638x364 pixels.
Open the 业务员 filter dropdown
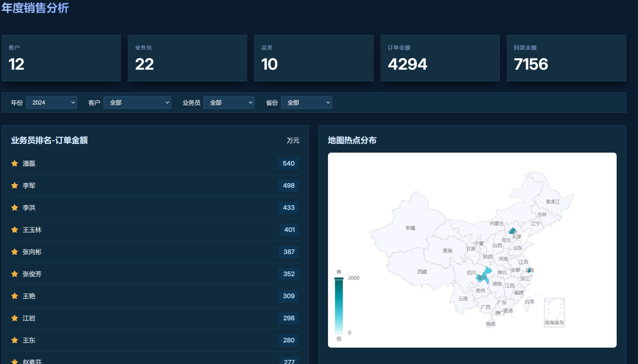(x=229, y=103)
